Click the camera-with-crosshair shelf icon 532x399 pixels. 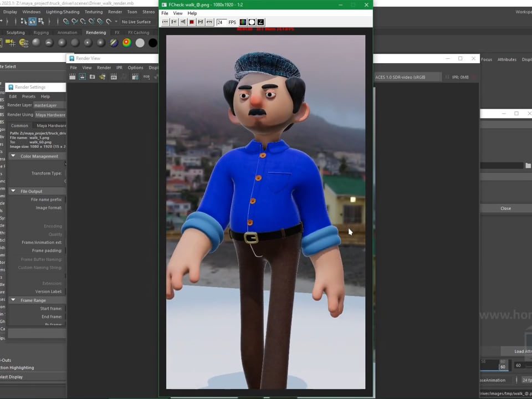pyautogui.click(x=11, y=43)
